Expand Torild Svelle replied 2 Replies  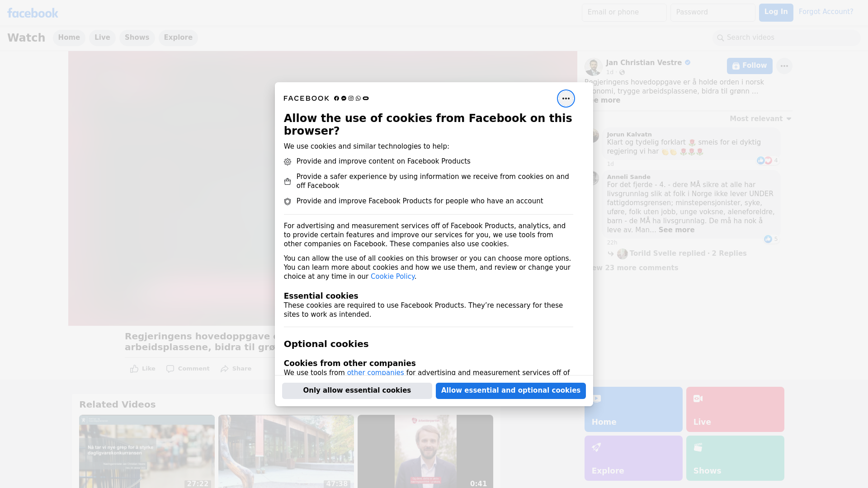(x=688, y=253)
